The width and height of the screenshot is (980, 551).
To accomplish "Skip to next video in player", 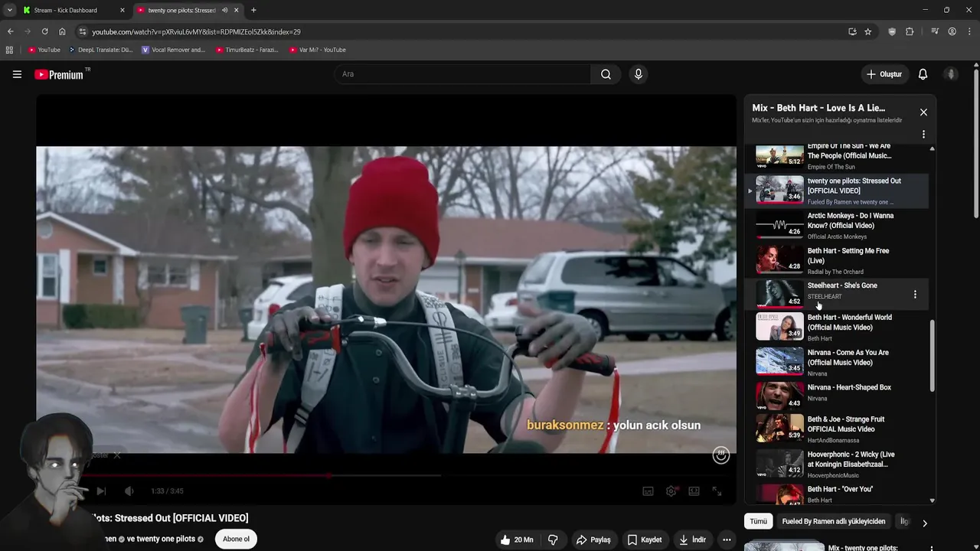I will (x=101, y=491).
